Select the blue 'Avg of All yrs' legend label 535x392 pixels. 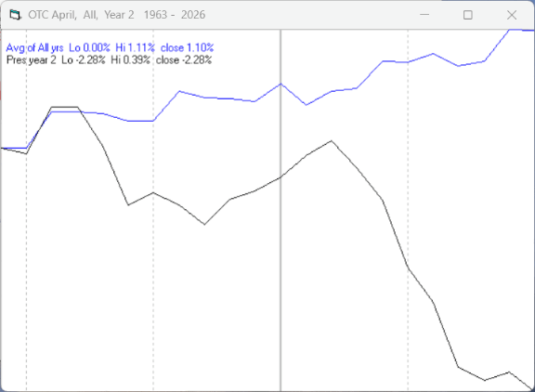34,47
